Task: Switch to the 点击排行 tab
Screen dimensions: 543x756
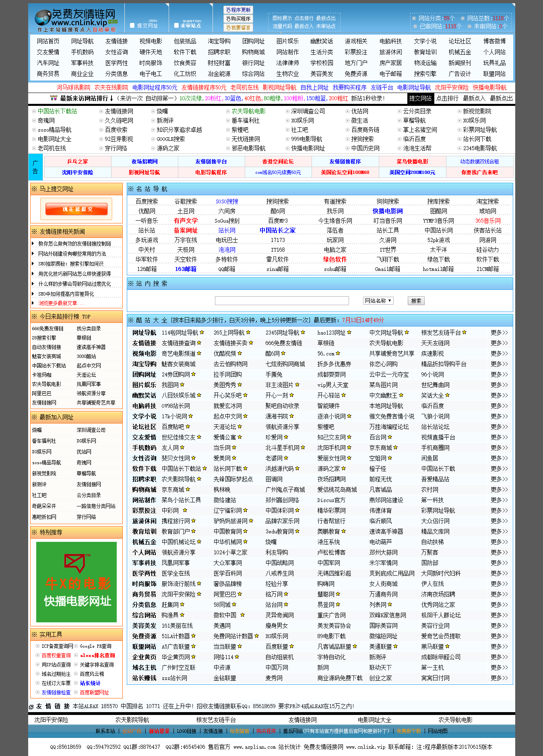Action: click(x=447, y=98)
